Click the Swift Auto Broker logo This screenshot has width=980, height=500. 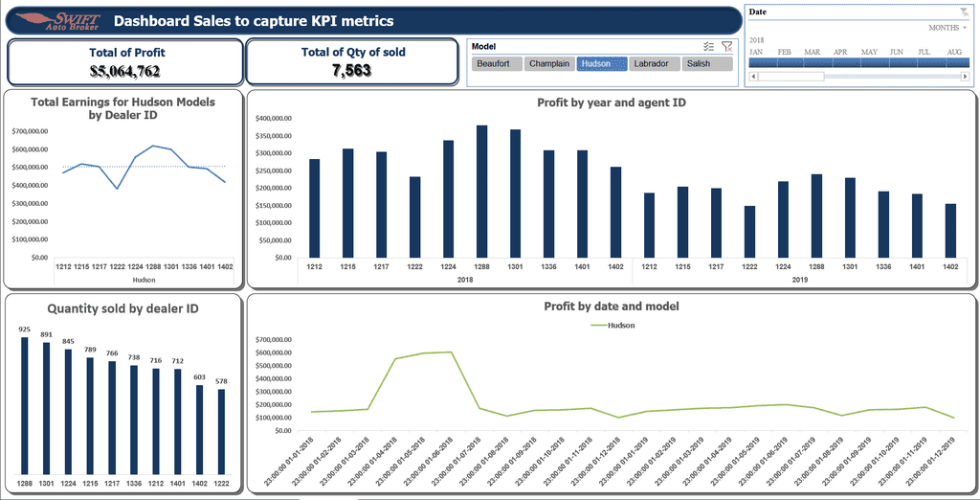[x=57, y=21]
